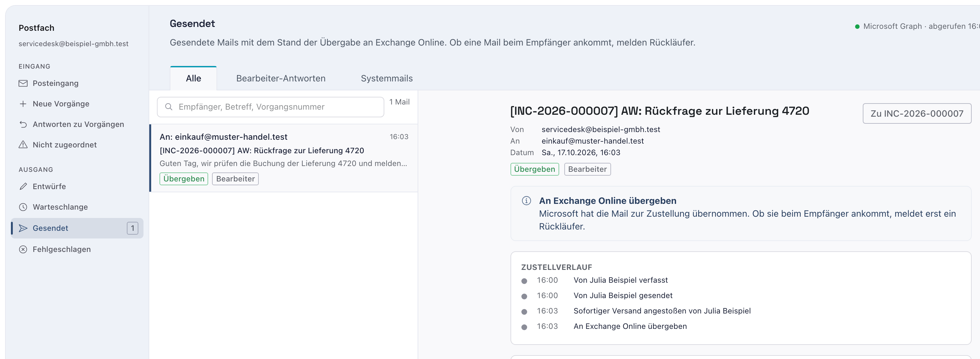The height and width of the screenshot is (359, 980).
Task: Click the reply arrow icon for Antworten zu Vorgängen
Action: (23, 124)
